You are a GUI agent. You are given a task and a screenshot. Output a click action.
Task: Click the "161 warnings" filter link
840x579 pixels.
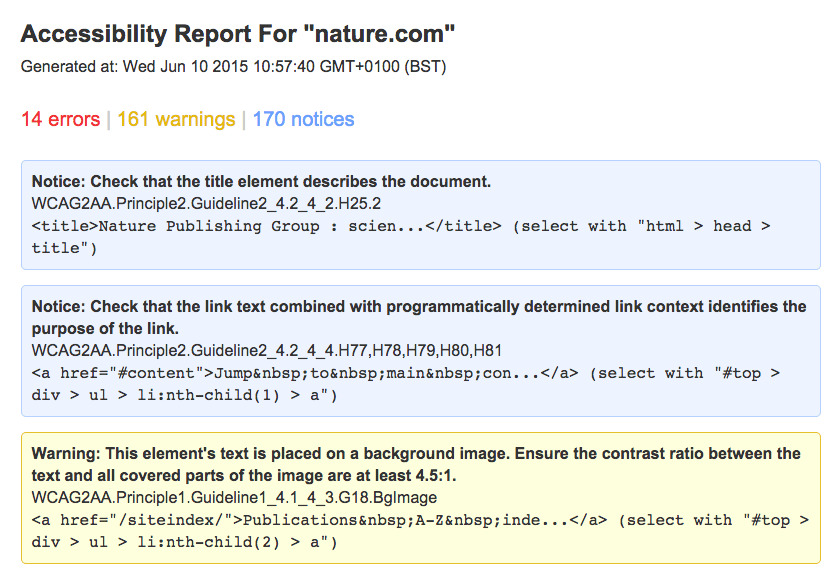coord(176,119)
